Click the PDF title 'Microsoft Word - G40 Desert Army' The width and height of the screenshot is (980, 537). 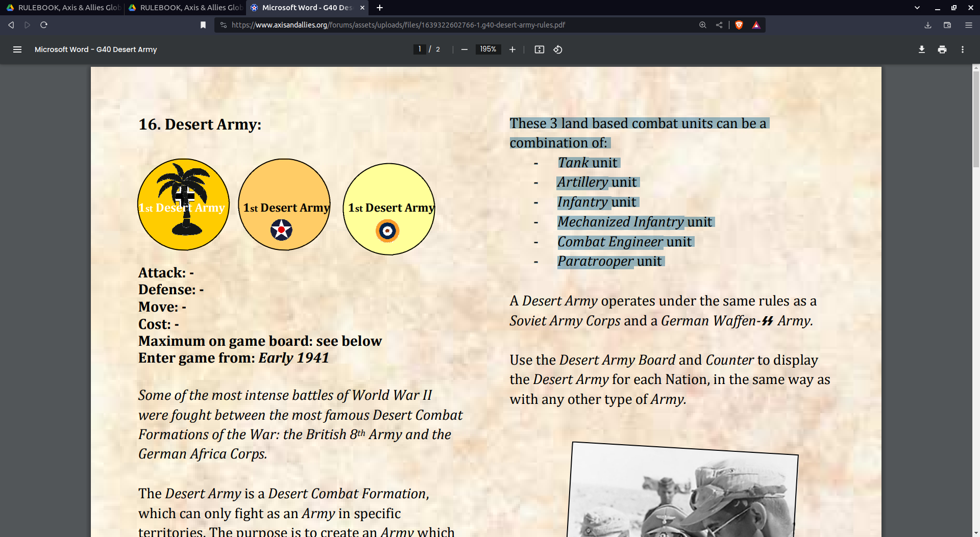[x=95, y=49]
